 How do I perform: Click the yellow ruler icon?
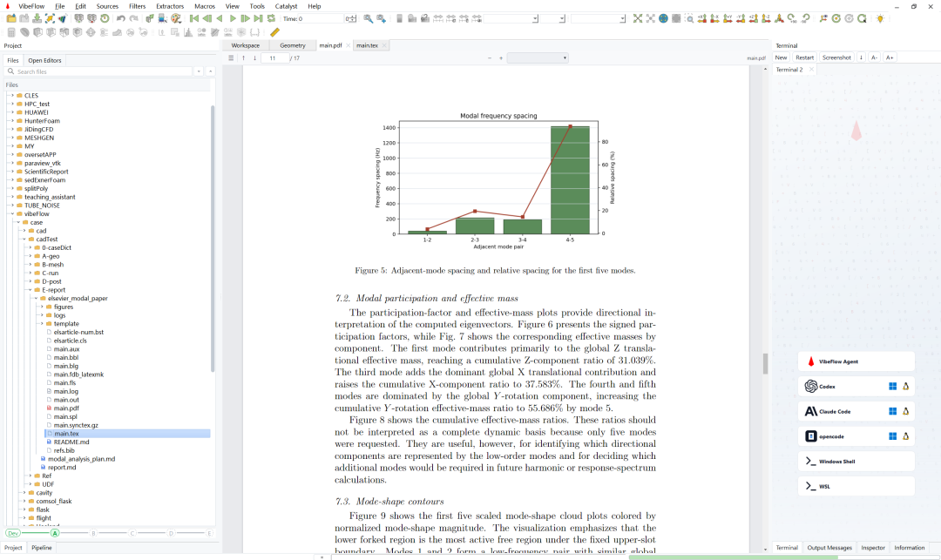[x=274, y=32]
